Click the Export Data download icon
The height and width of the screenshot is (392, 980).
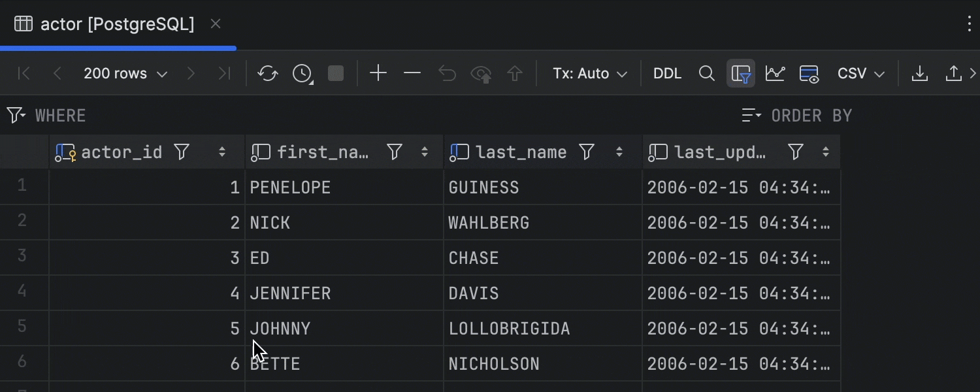click(919, 74)
